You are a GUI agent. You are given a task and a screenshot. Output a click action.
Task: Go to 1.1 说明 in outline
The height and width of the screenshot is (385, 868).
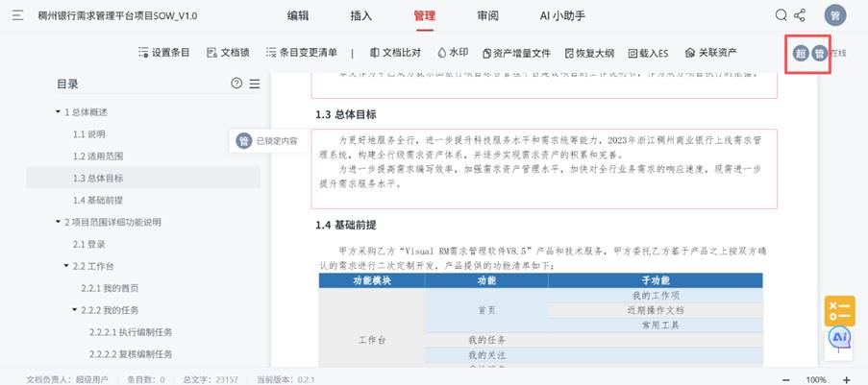(89, 133)
